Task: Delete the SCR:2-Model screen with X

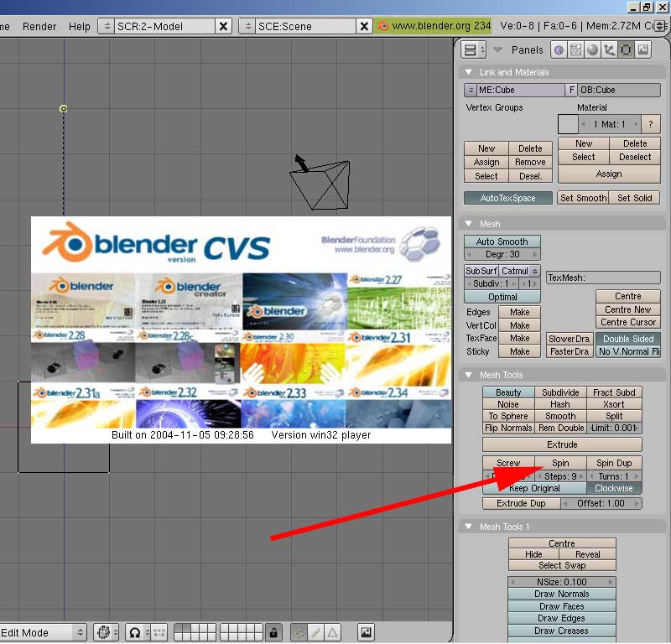Action: [223, 26]
